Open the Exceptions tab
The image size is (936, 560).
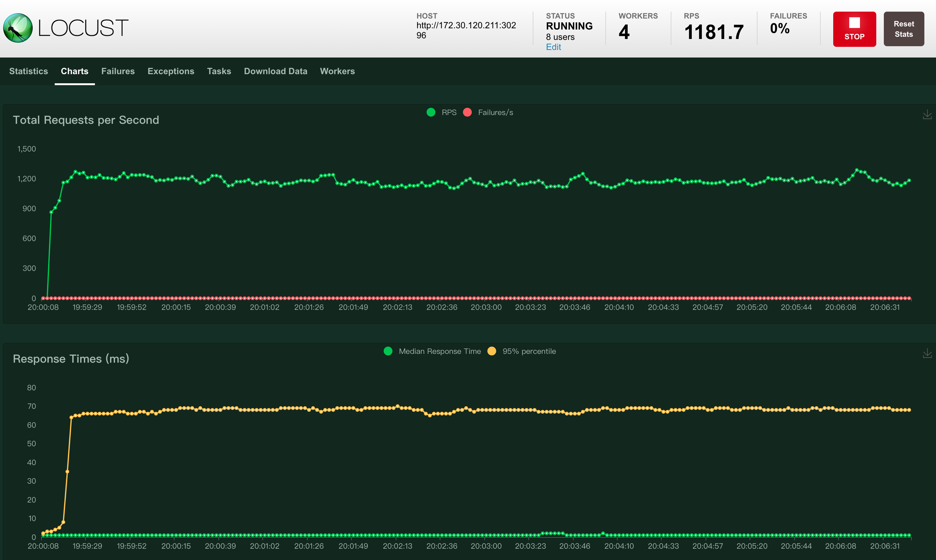pyautogui.click(x=171, y=71)
